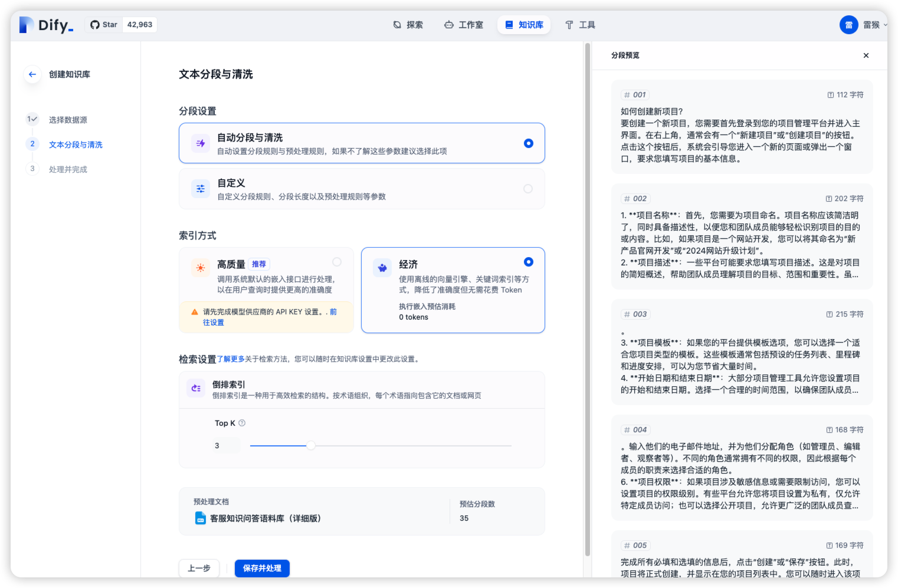The image size is (898, 588).
Task: Expand the account dropdown next to 雷猴
Action: click(884, 25)
